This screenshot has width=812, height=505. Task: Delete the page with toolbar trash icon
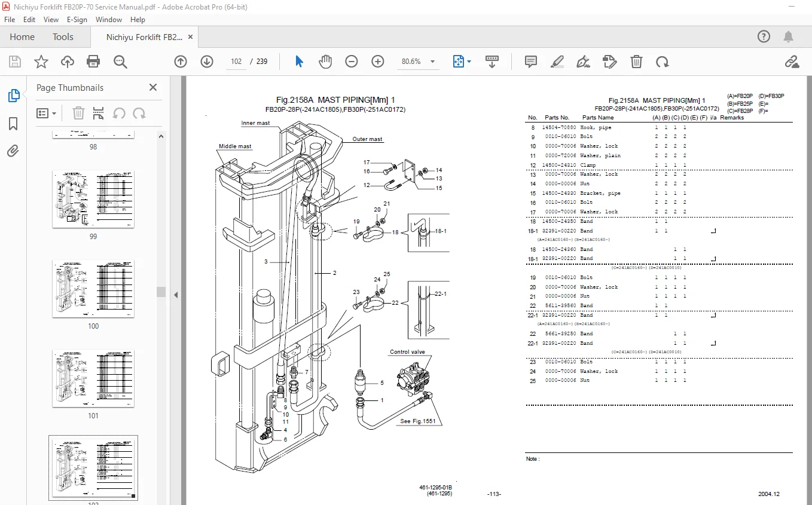[x=637, y=62]
